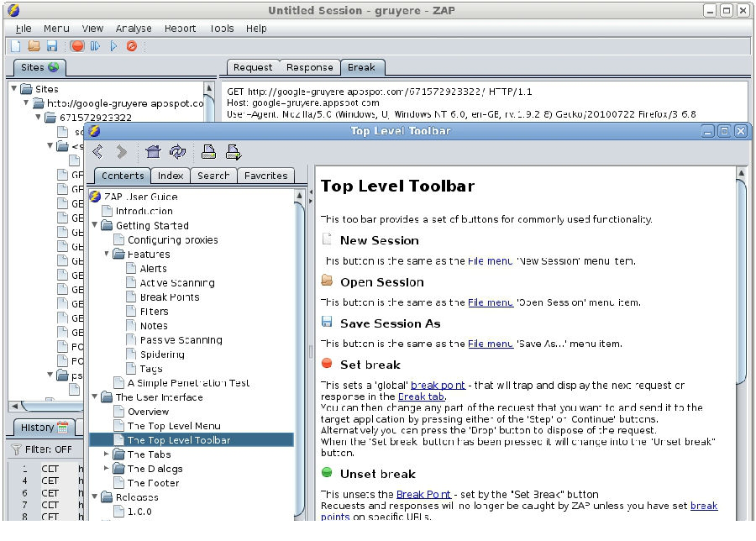Click the Filter funnel icon in History
This screenshot has height=541, width=756.
pyautogui.click(x=16, y=449)
